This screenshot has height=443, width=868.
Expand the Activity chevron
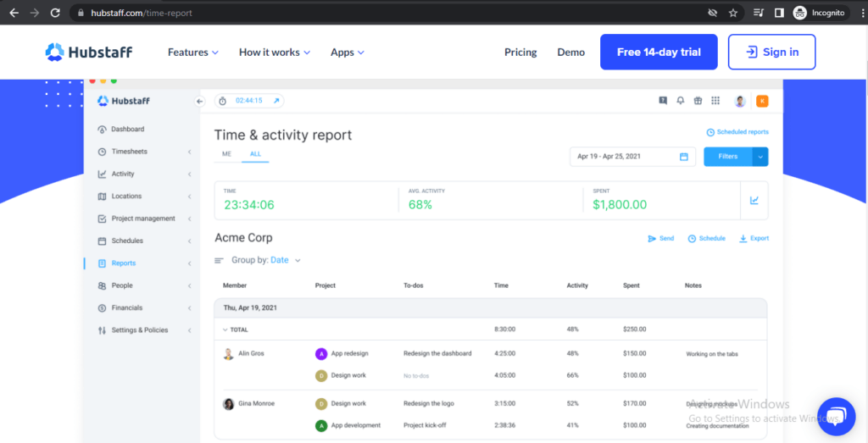coord(189,174)
